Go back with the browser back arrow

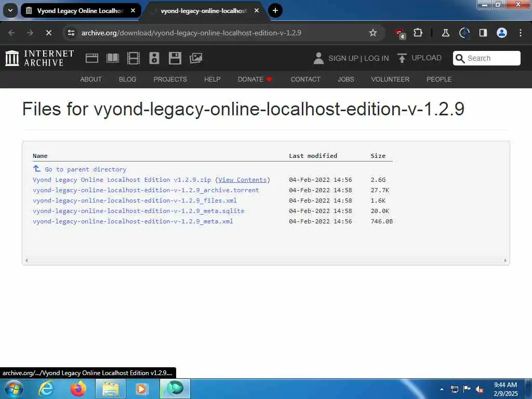[11, 33]
